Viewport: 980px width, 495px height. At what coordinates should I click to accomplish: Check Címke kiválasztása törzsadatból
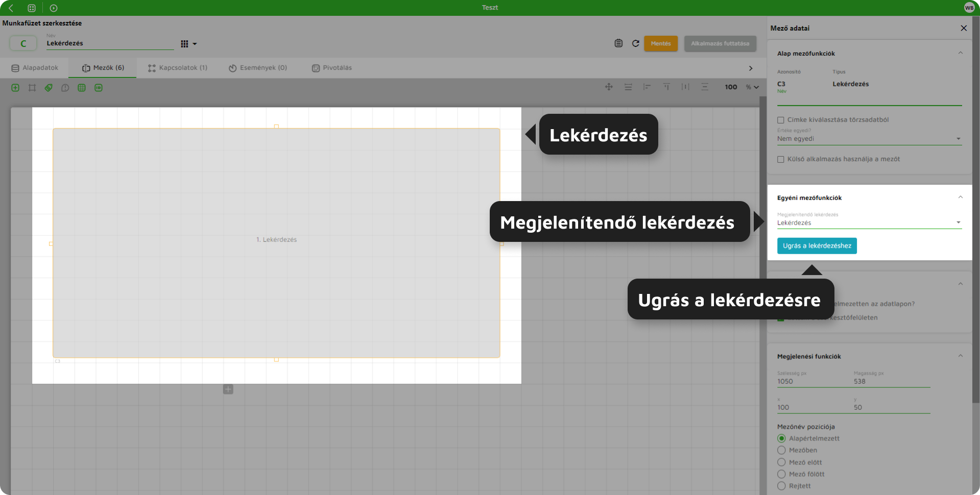coord(780,120)
